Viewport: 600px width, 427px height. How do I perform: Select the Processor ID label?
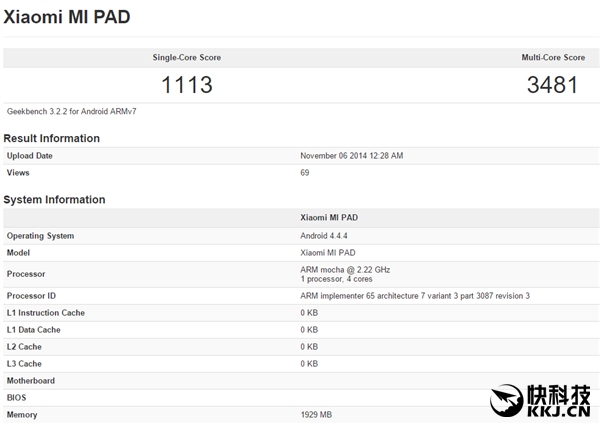tap(31, 296)
